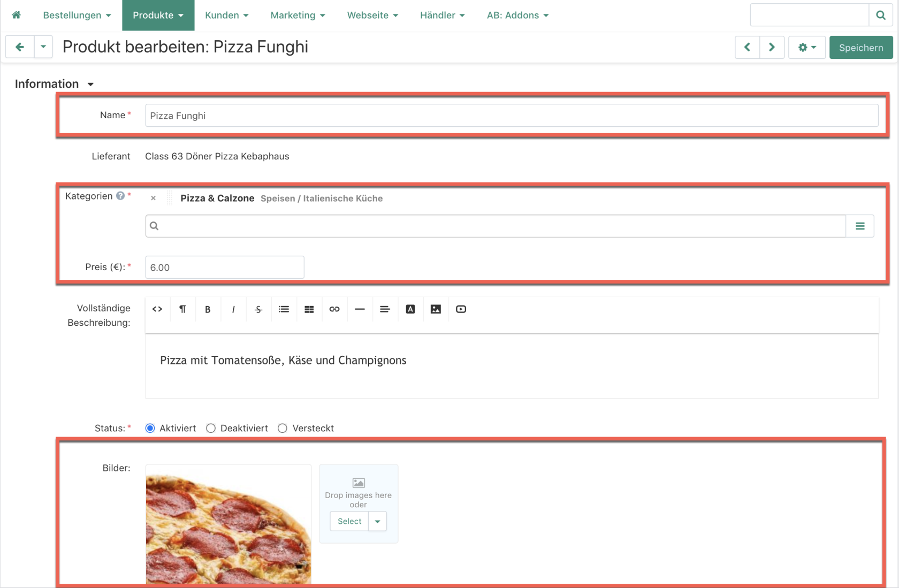Select the Versteckt status option
This screenshot has height=588, width=899.
283,428
